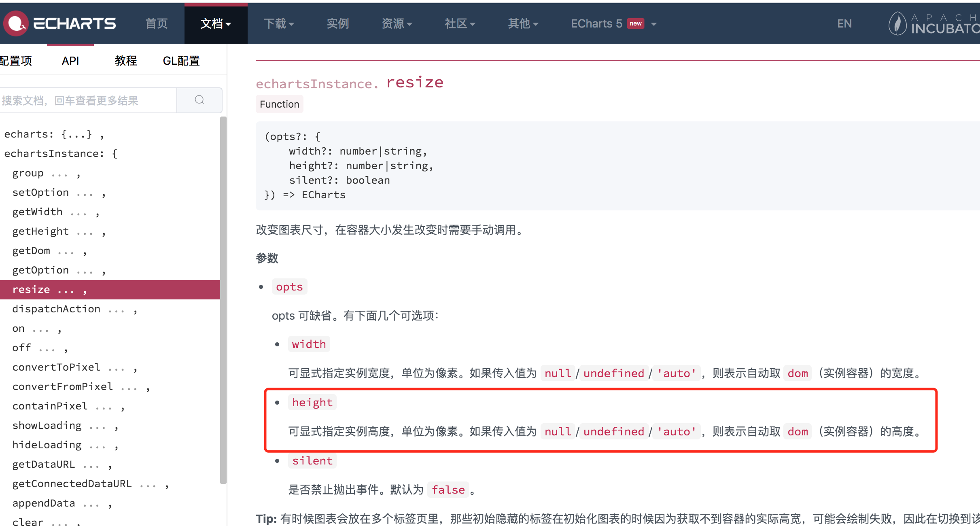Open the 教程 tab
Image resolution: width=980 pixels, height=526 pixels.
pyautogui.click(x=126, y=61)
